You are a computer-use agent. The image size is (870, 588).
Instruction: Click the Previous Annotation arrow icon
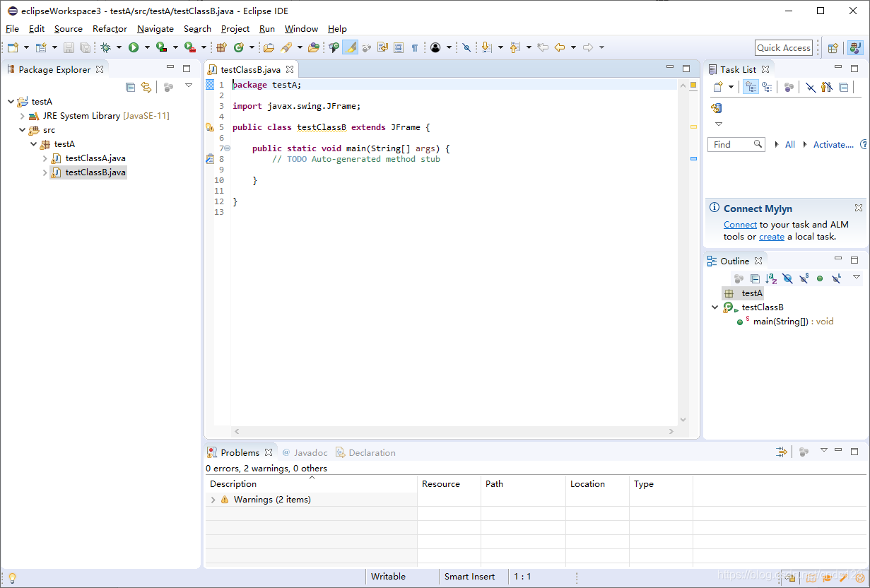[515, 47]
